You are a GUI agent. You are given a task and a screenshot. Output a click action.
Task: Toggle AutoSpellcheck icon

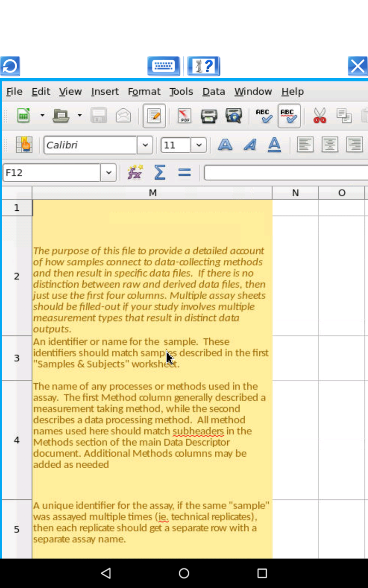(x=289, y=116)
